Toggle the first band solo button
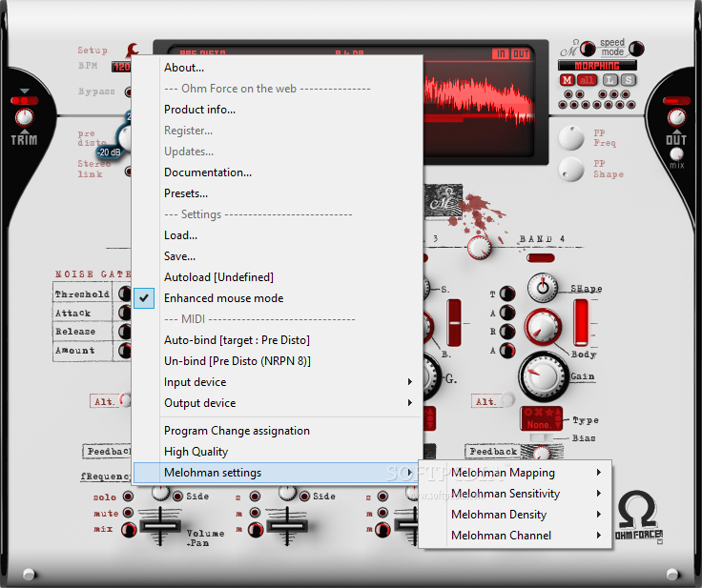Viewport: 702px width, 588px height. pos(128,497)
